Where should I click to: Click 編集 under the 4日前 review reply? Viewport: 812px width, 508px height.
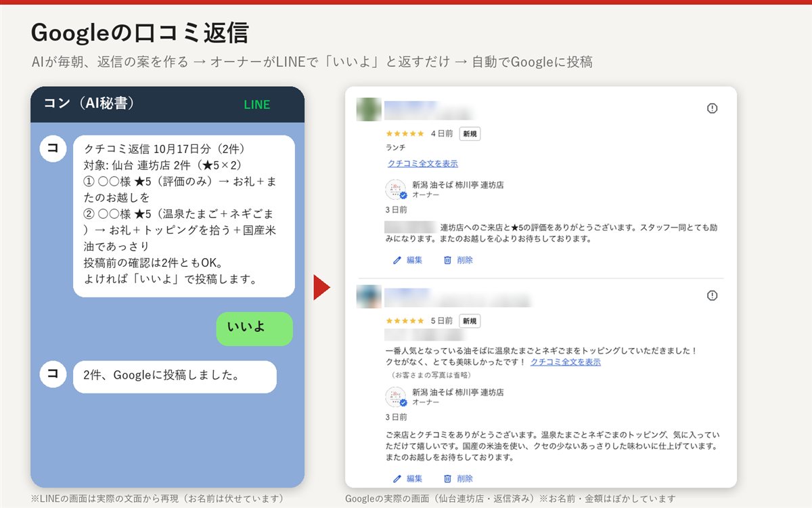pos(415,260)
